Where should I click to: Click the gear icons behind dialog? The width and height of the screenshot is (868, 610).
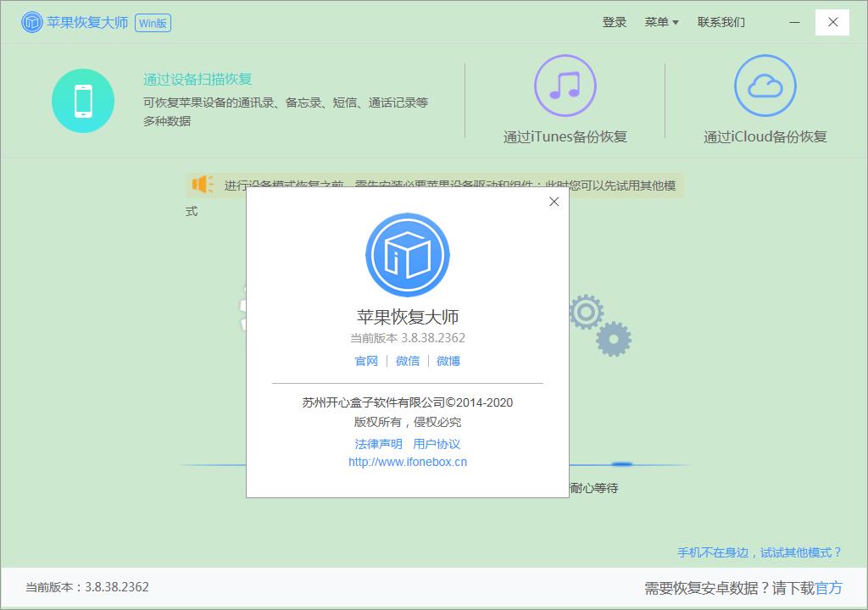click(x=600, y=325)
